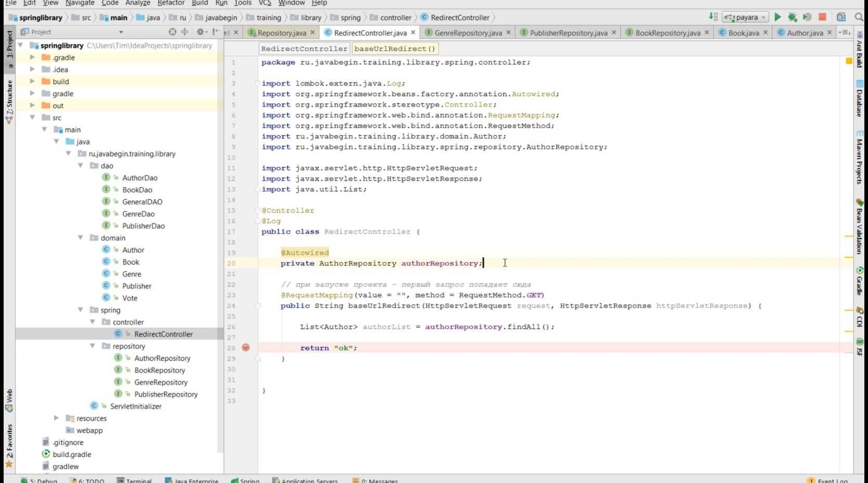Open the Spring tool window
The height and width of the screenshot is (483, 868).
[x=245, y=480]
